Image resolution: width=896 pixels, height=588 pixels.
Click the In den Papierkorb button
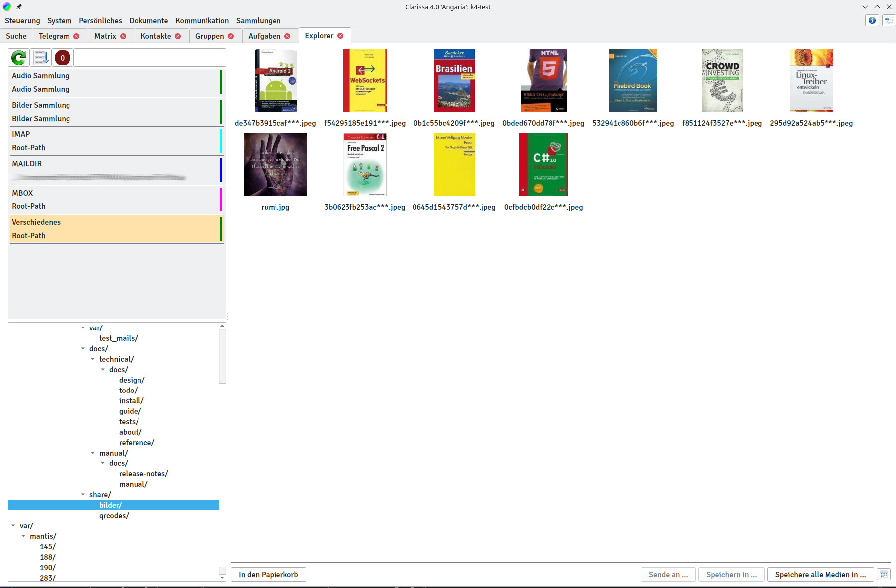tap(269, 574)
